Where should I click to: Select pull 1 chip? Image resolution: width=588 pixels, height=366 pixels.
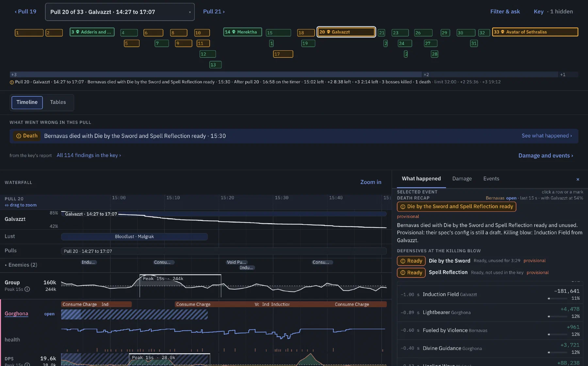[29, 33]
